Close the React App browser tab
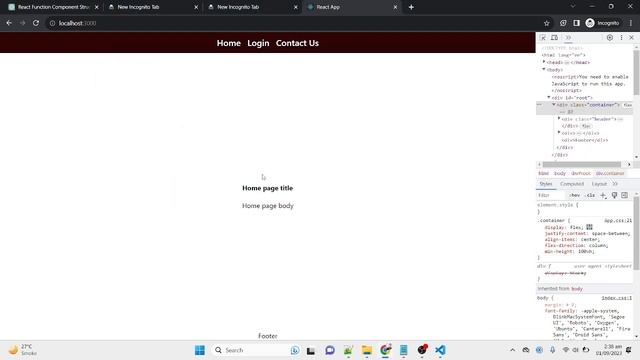640x360 pixels. 395,7
